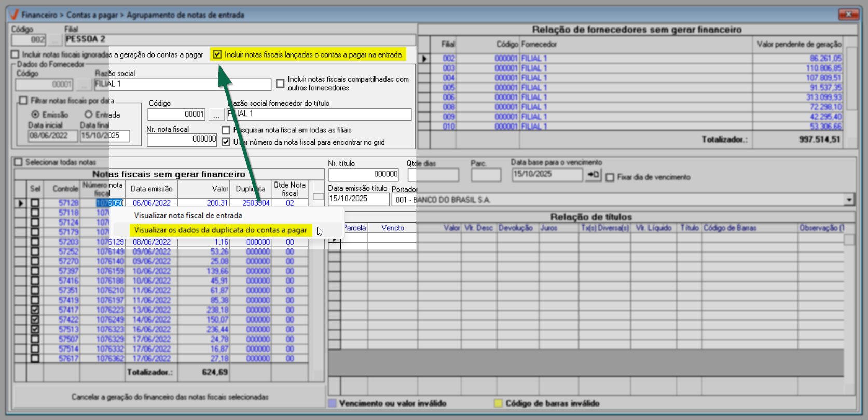Viewport: 868px width, 420px height.
Task: Close the Agrupamento de notas de entrada window
Action: pos(848,15)
